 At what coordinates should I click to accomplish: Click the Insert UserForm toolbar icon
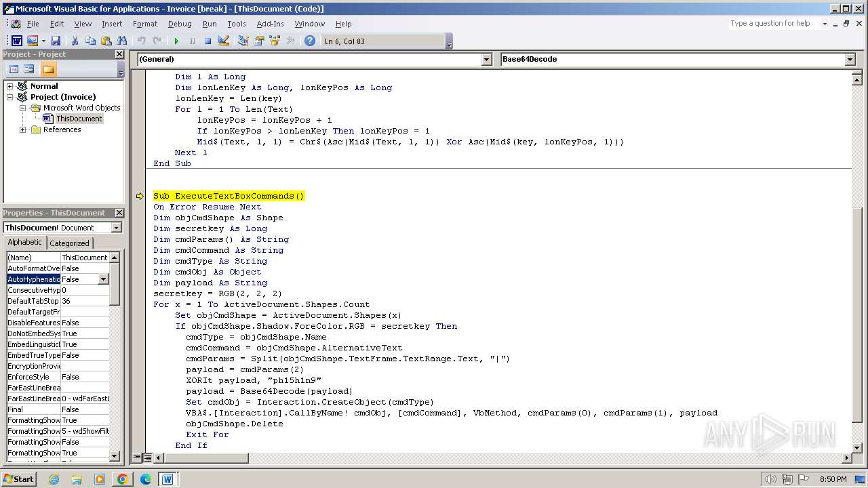click(32, 41)
